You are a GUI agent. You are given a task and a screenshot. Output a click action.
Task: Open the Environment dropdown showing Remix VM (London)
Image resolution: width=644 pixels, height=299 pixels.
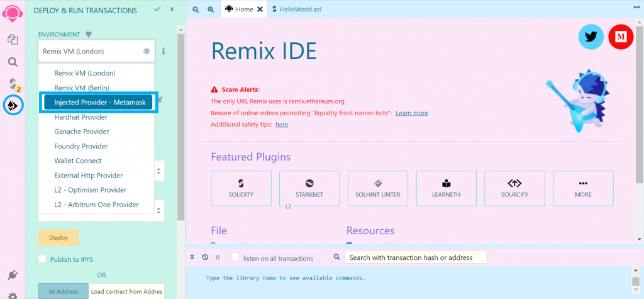tap(96, 52)
